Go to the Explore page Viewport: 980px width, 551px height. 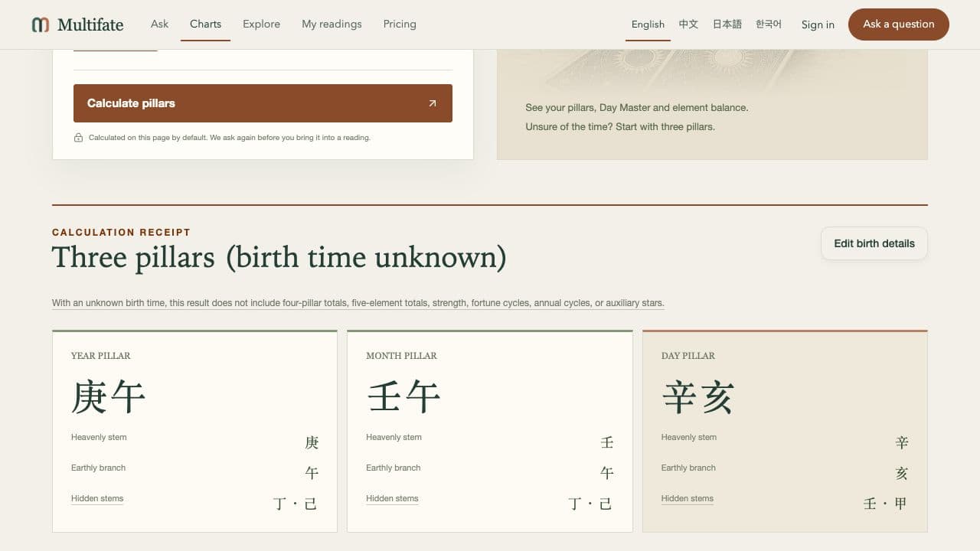pos(261,24)
